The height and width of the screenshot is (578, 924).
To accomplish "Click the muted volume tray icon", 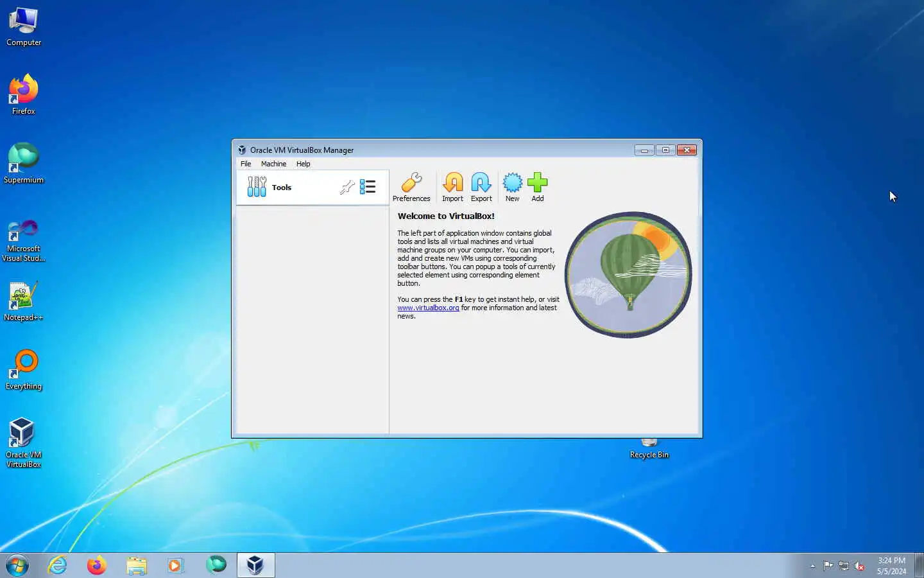I will [x=860, y=566].
